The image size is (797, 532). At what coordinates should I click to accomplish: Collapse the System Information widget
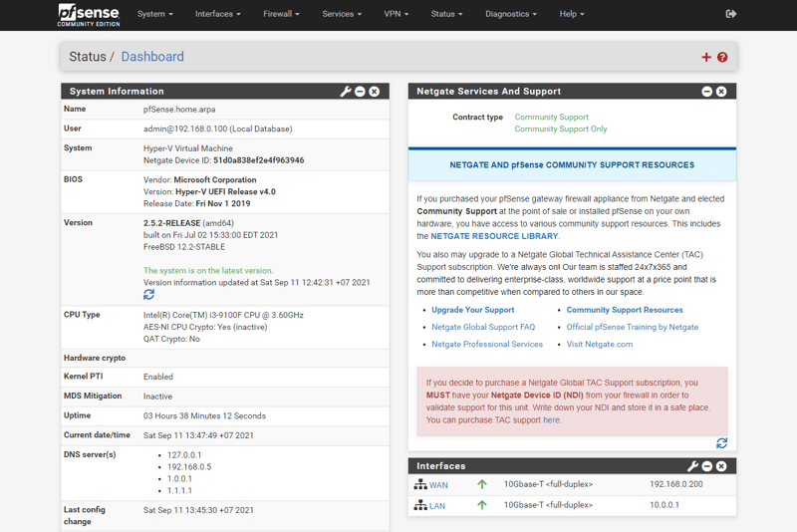360,91
